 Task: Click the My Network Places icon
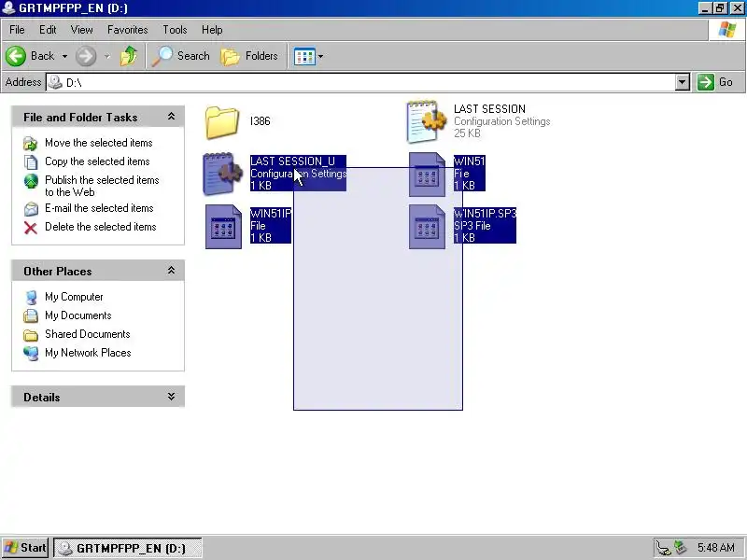click(x=31, y=354)
